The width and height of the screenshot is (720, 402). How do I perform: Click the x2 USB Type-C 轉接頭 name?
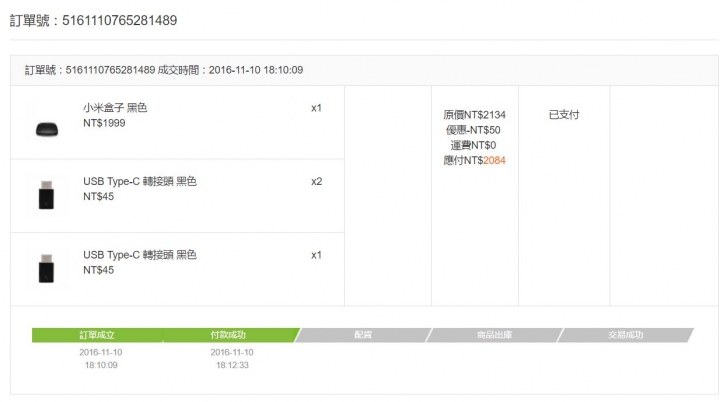[140, 181]
